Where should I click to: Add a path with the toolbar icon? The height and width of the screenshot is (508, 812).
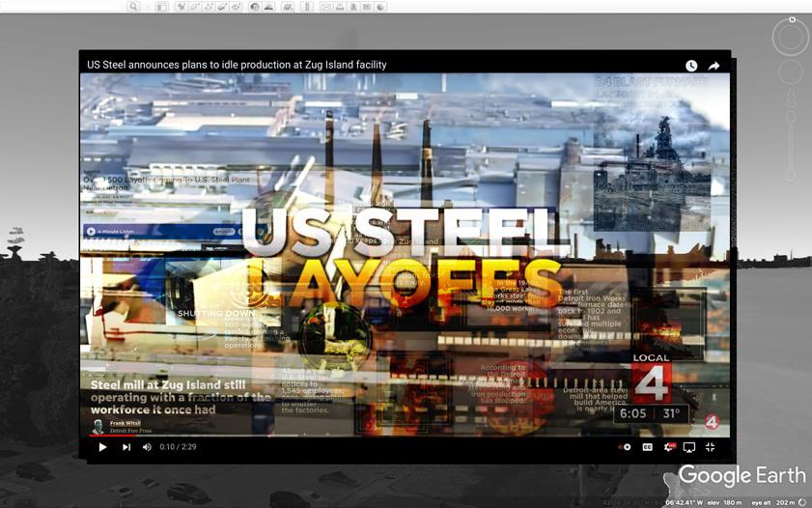210,7
